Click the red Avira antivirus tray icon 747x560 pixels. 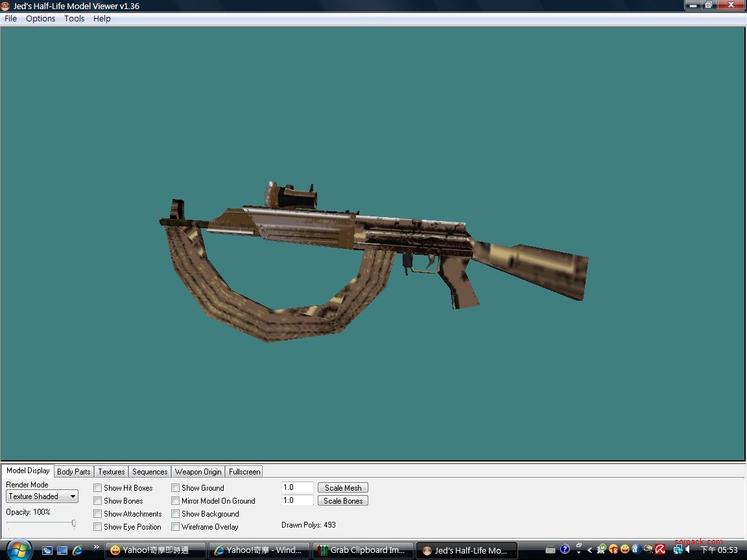(x=660, y=550)
